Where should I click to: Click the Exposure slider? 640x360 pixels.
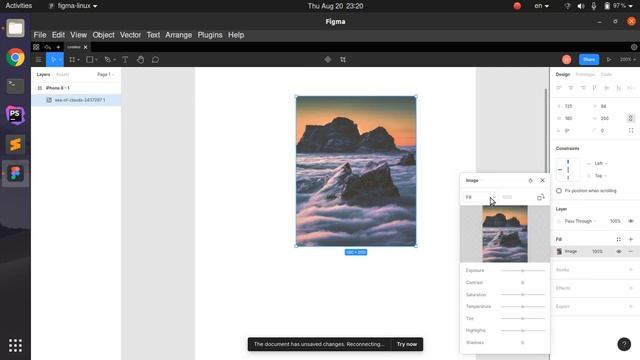pyautogui.click(x=522, y=271)
